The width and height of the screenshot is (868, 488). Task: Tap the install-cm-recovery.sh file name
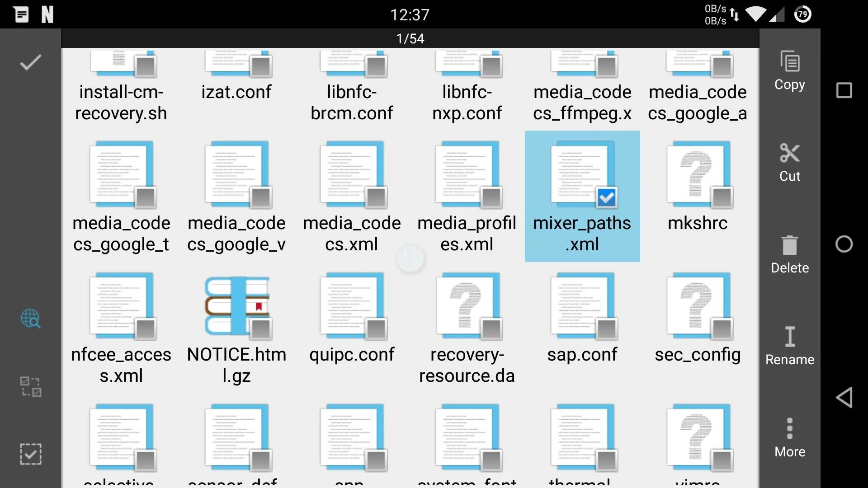121,103
